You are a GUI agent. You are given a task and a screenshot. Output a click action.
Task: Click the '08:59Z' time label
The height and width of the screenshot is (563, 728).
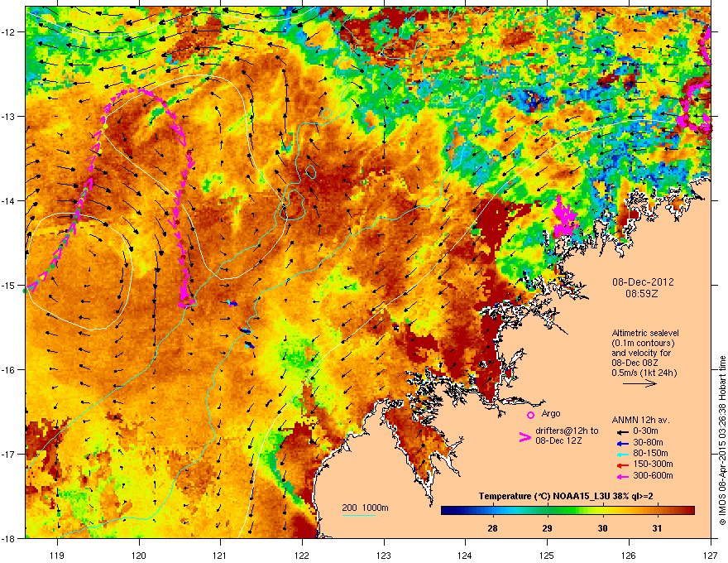pos(642,294)
